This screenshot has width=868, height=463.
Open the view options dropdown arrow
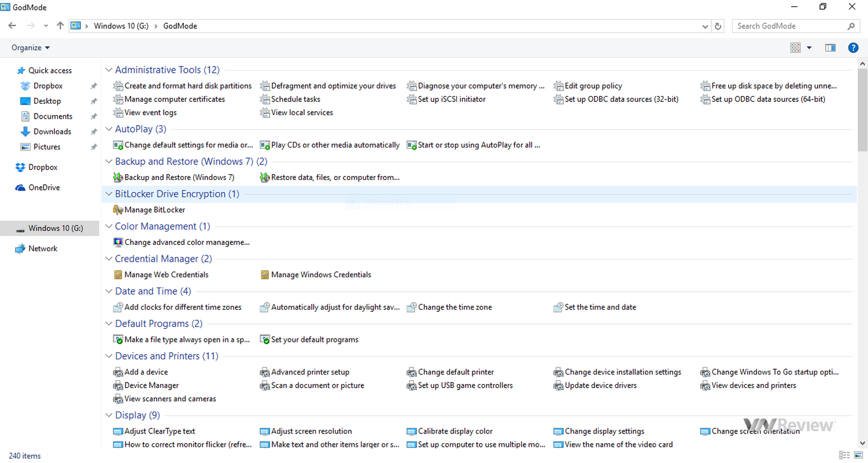[809, 47]
